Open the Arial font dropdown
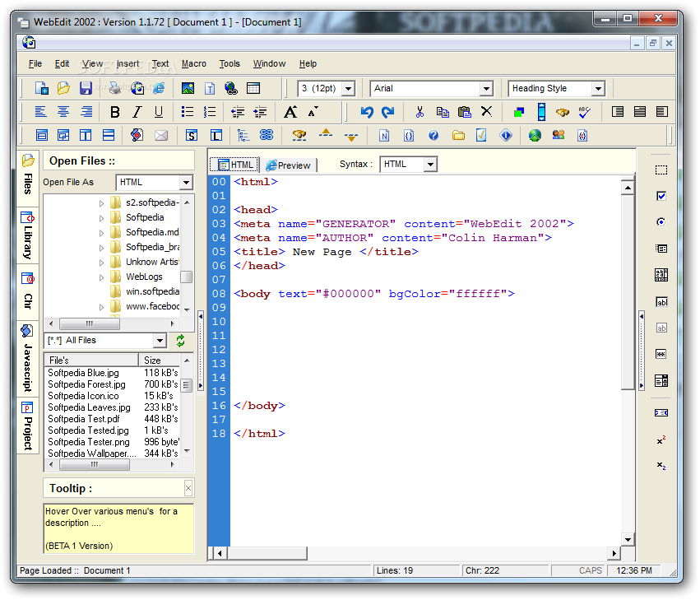700x600 pixels. point(487,88)
